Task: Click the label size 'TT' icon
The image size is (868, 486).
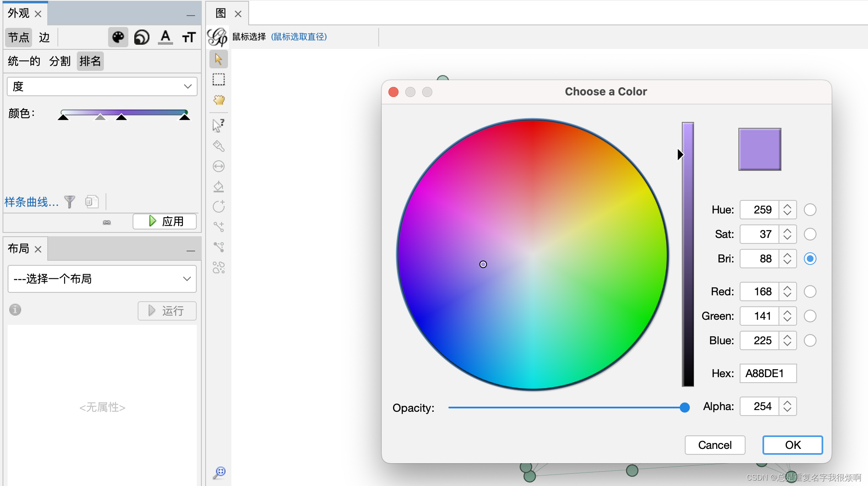Action: (189, 38)
